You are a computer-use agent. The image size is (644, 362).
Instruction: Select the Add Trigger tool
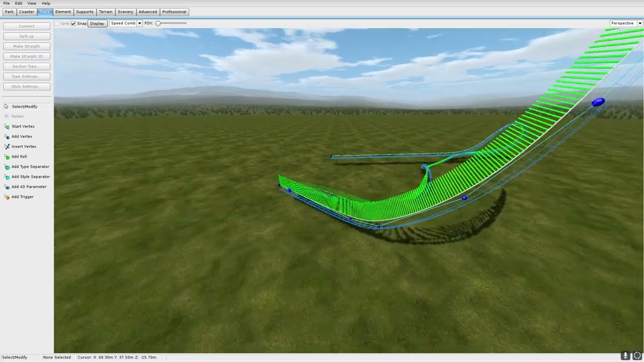click(22, 197)
